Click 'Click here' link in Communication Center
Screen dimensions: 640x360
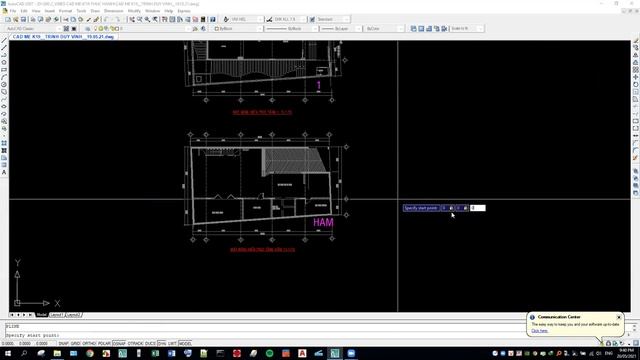(540, 331)
